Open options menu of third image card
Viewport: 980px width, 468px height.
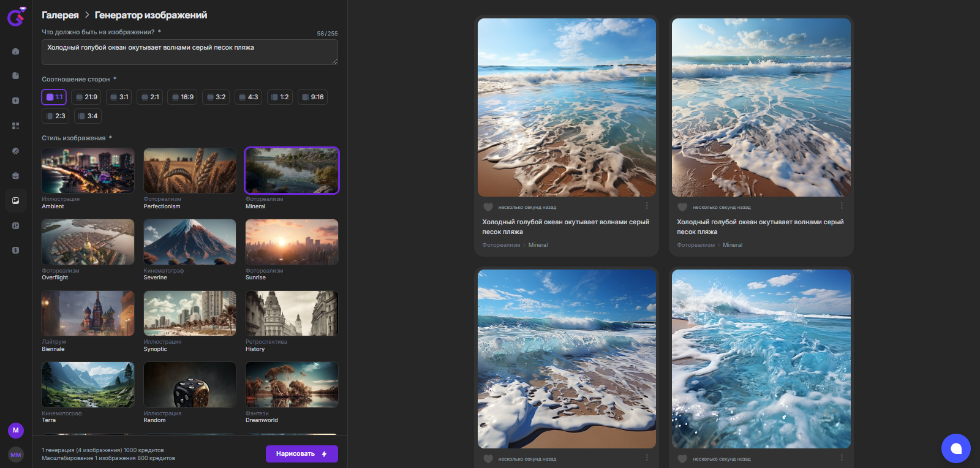647,458
